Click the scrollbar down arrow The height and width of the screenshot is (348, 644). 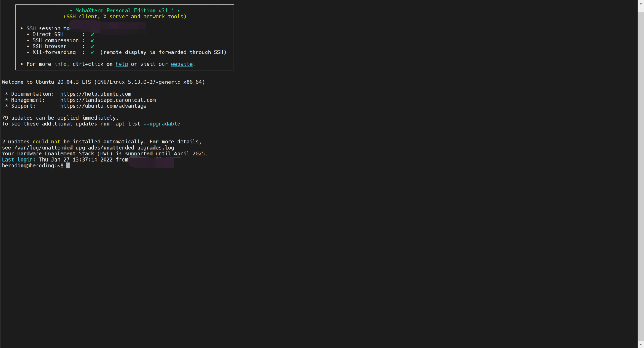[641, 345]
